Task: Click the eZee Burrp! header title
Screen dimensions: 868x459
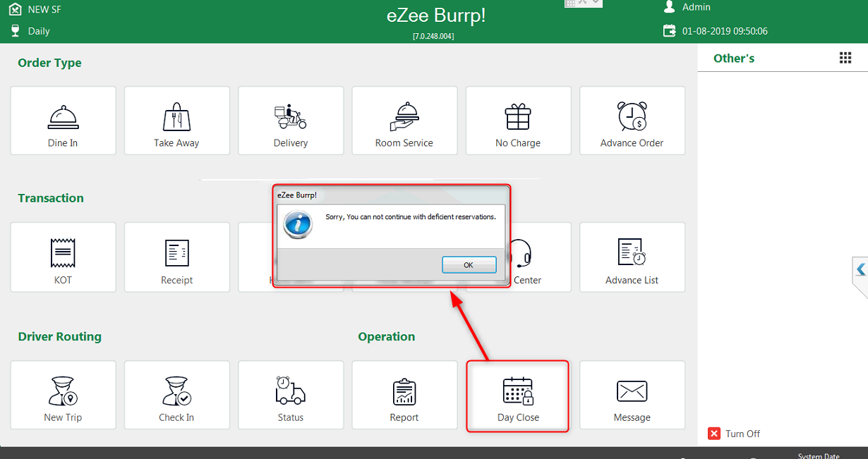Action: tap(436, 16)
